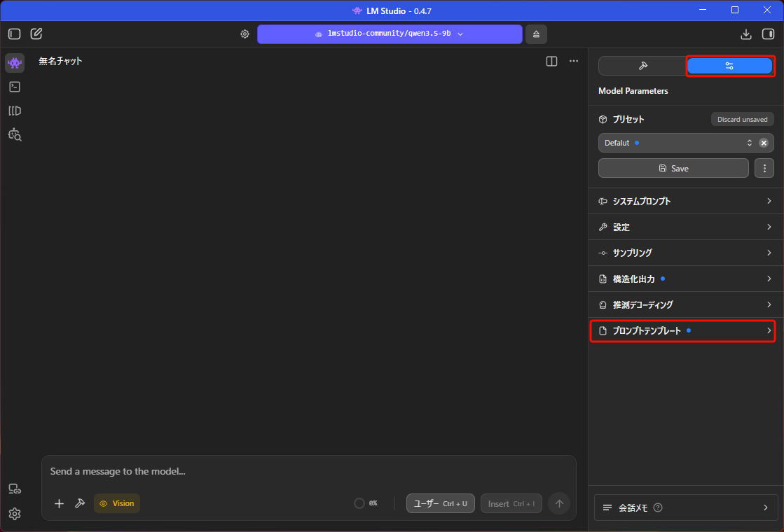The image size is (784, 532).
Task: Expand the 会話メモ panel
Action: point(685,507)
